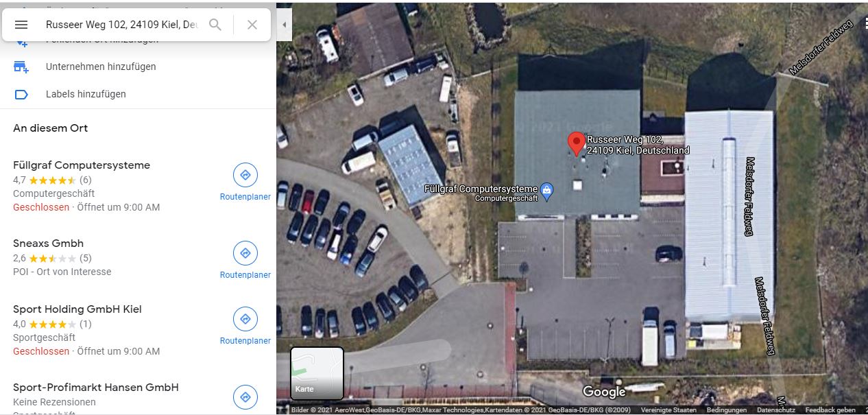The image size is (868, 415).
Task: Open Füllgraf Computersysteme listing title
Action: click(x=82, y=165)
